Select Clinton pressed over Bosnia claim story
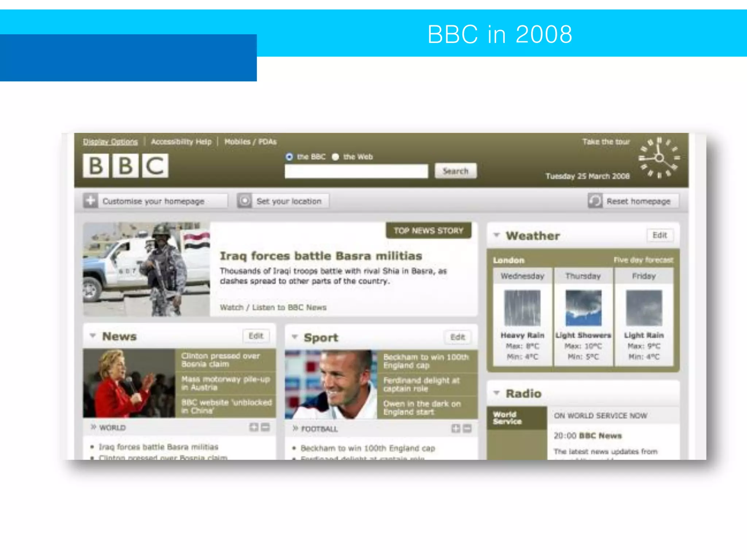Viewport: 747px width, 560px height. click(225, 360)
